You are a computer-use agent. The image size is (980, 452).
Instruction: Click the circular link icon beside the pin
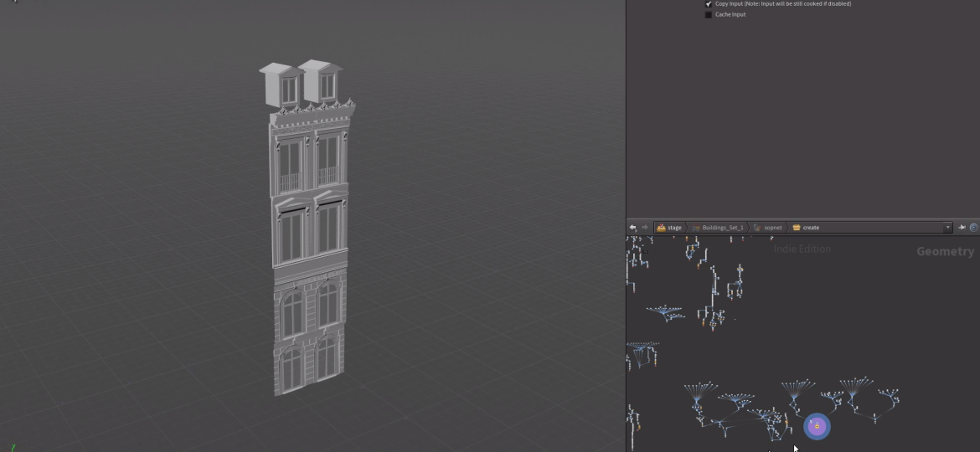[x=973, y=228]
